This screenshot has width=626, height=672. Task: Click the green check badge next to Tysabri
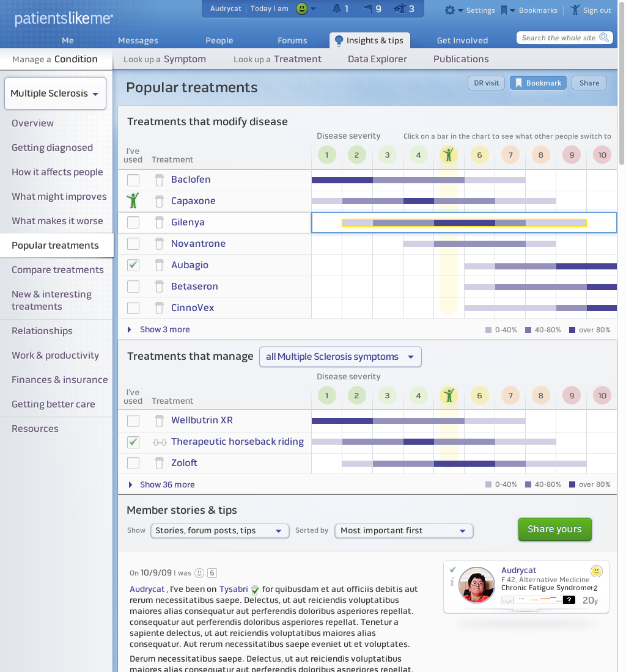tap(255, 590)
